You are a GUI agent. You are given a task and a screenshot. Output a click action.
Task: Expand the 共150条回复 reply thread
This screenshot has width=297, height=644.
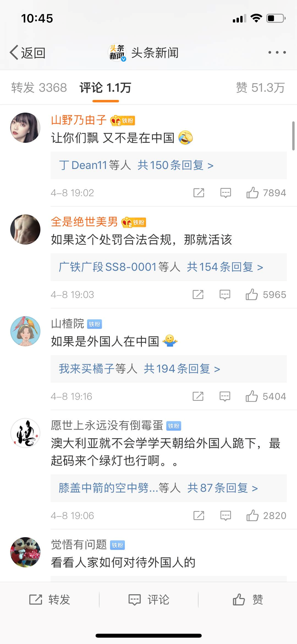[x=175, y=165]
